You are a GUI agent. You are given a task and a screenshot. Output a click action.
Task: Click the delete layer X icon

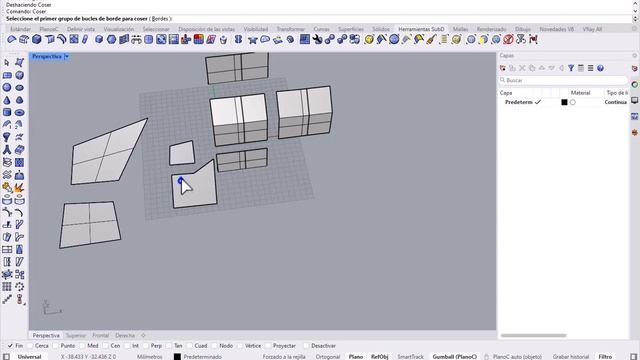522,68
